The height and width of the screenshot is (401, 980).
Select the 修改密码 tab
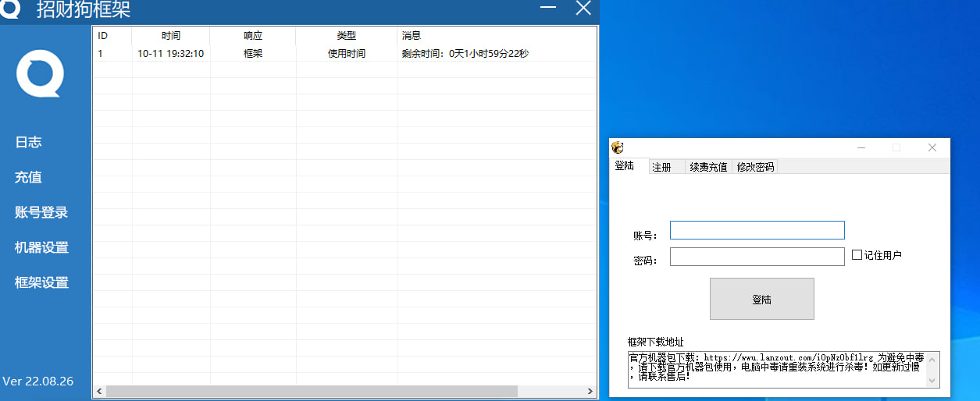coord(755,167)
